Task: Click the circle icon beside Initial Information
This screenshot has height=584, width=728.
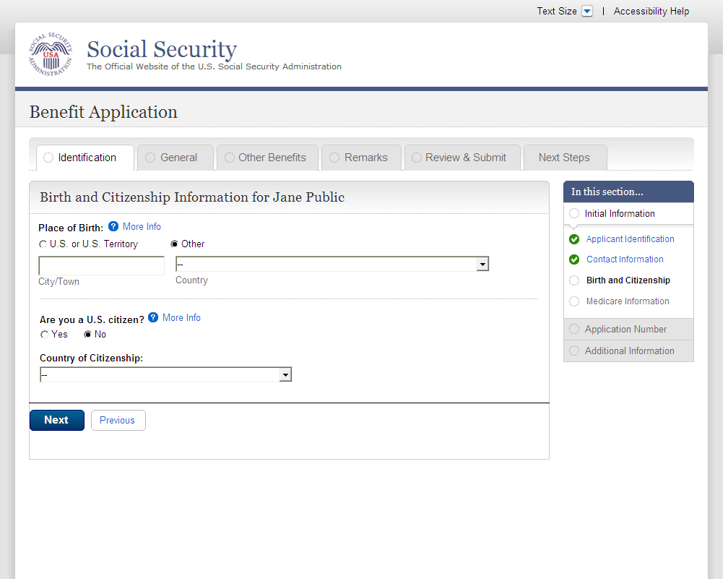Action: pyautogui.click(x=574, y=213)
